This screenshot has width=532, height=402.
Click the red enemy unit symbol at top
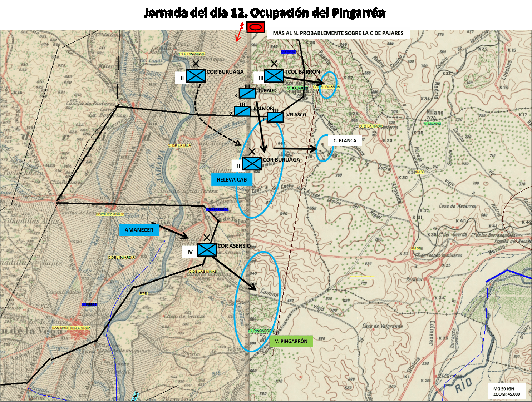256,27
